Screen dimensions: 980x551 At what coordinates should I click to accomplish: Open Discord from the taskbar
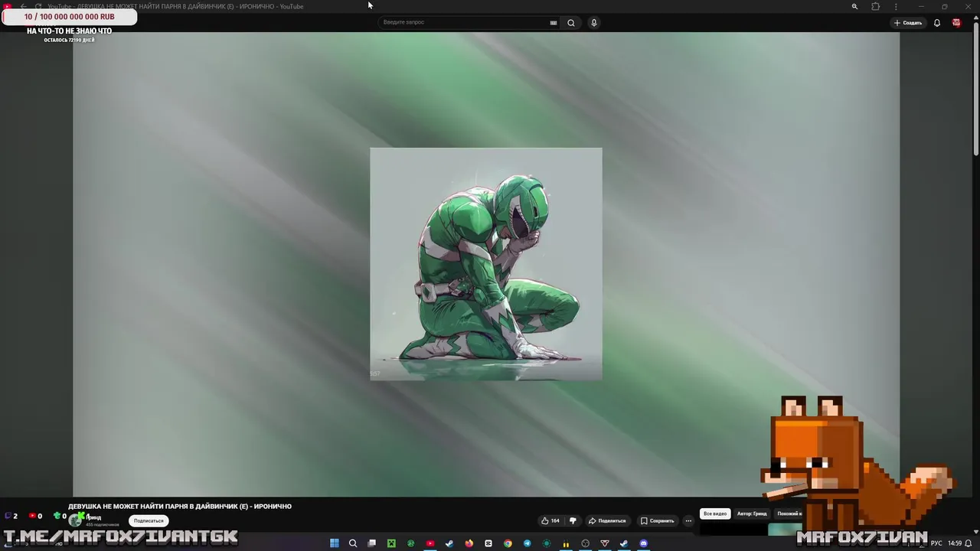[643, 543]
